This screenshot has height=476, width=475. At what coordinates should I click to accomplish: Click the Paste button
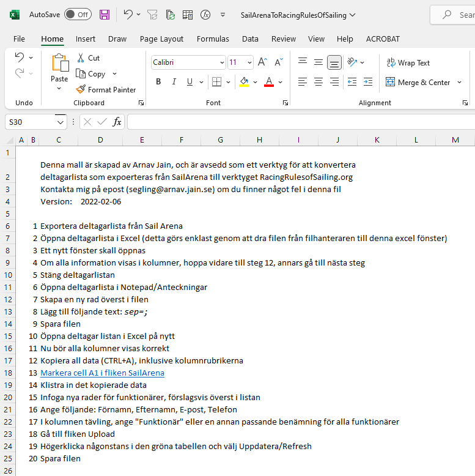click(59, 69)
